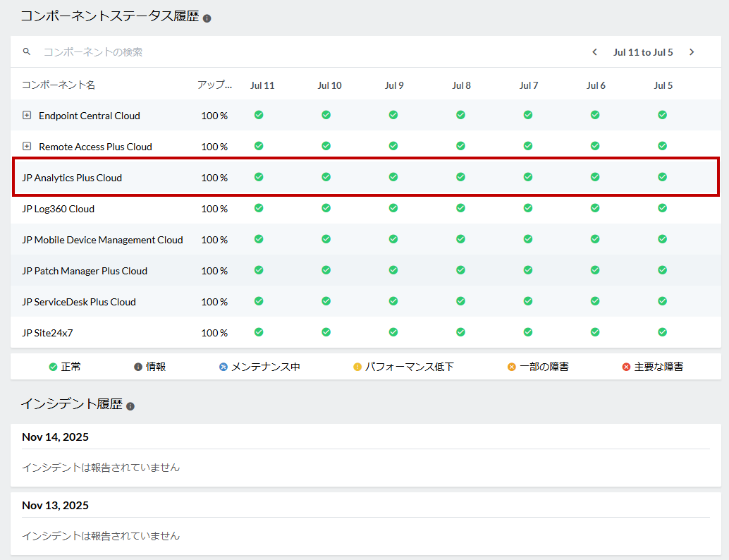
Task: Select the JP Analytics Plus Cloud name
Action: coord(72,178)
